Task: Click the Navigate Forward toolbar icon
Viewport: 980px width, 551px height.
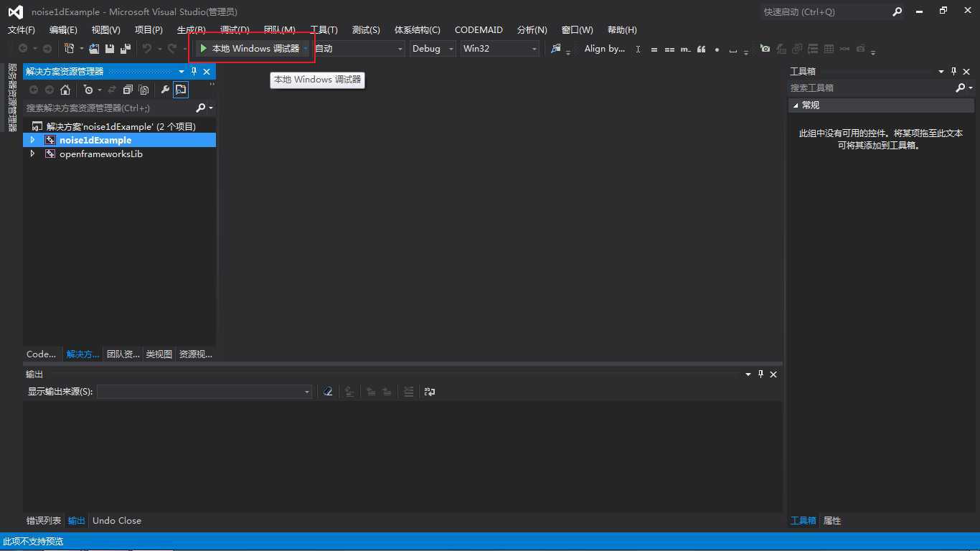Action: coord(47,49)
